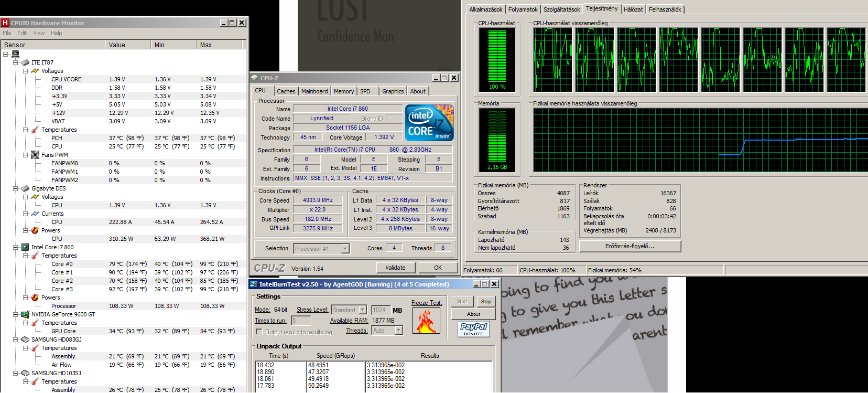This screenshot has width=868, height=393.
Task: Click the Temperatures icon under Intel Core i7 860
Action: coord(35,256)
